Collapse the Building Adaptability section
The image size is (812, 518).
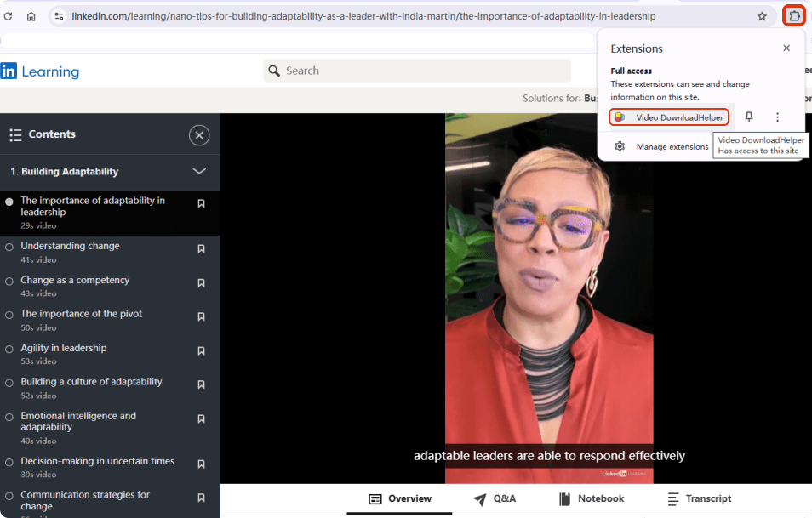click(x=199, y=171)
